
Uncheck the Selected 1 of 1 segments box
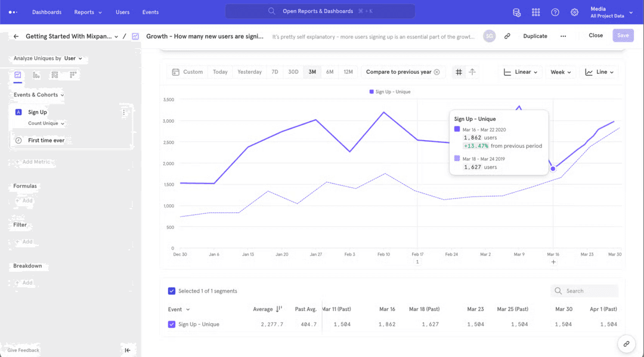170,291
